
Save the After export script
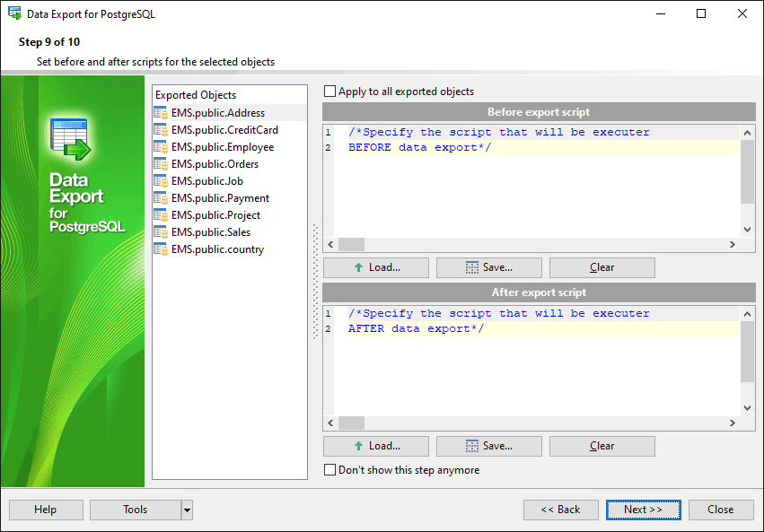tap(488, 446)
